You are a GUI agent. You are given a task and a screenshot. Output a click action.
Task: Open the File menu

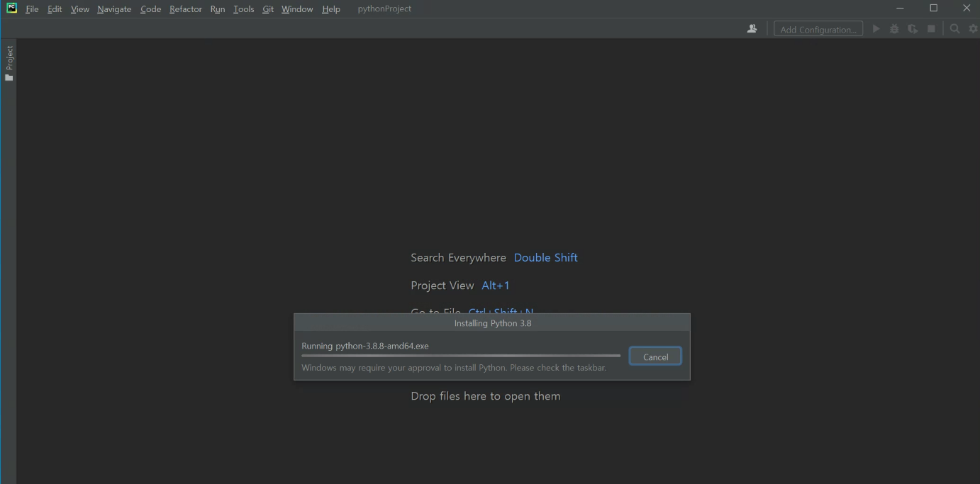pyautogui.click(x=32, y=9)
